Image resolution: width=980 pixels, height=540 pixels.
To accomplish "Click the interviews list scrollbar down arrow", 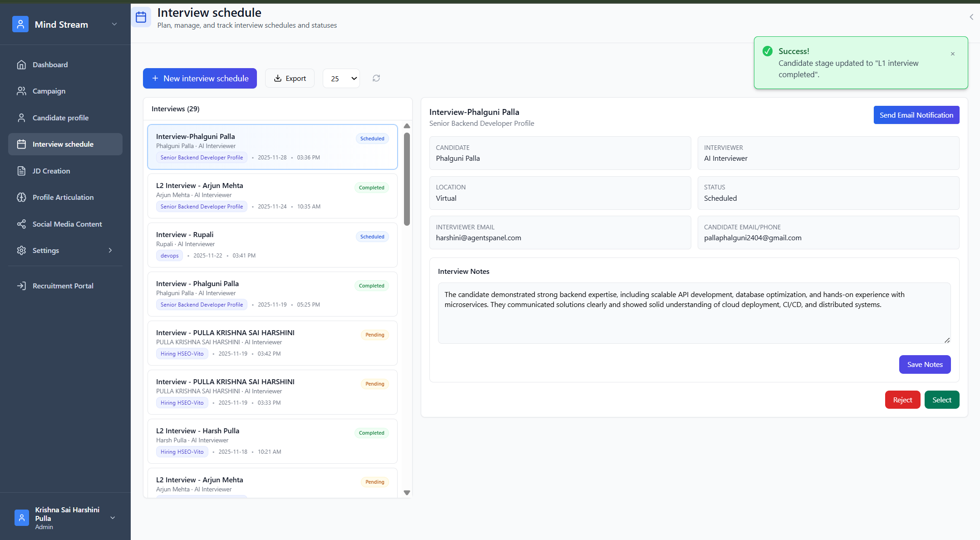I will click(x=407, y=492).
